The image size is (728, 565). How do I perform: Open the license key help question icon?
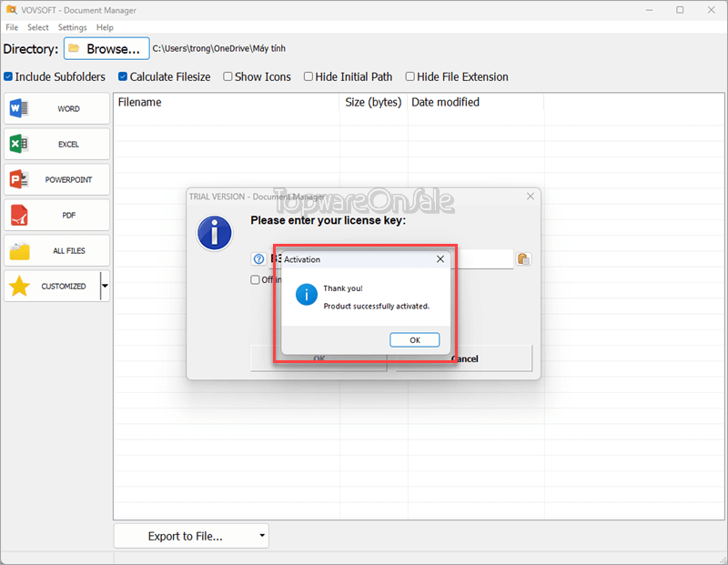tap(259, 259)
